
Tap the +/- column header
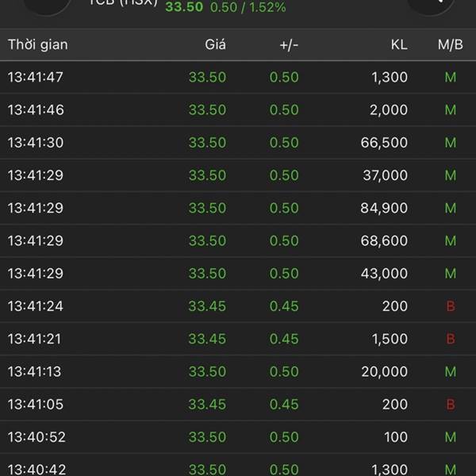(289, 44)
